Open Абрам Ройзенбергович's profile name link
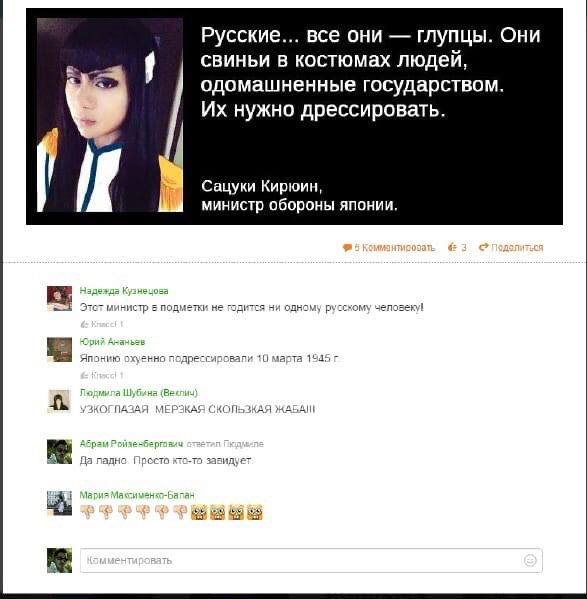The image size is (587, 599). (131, 444)
